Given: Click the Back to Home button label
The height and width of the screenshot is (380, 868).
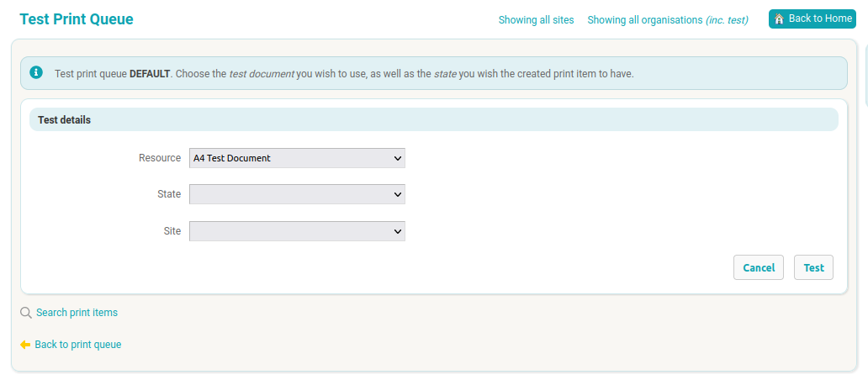Looking at the screenshot, I should pyautogui.click(x=820, y=18).
